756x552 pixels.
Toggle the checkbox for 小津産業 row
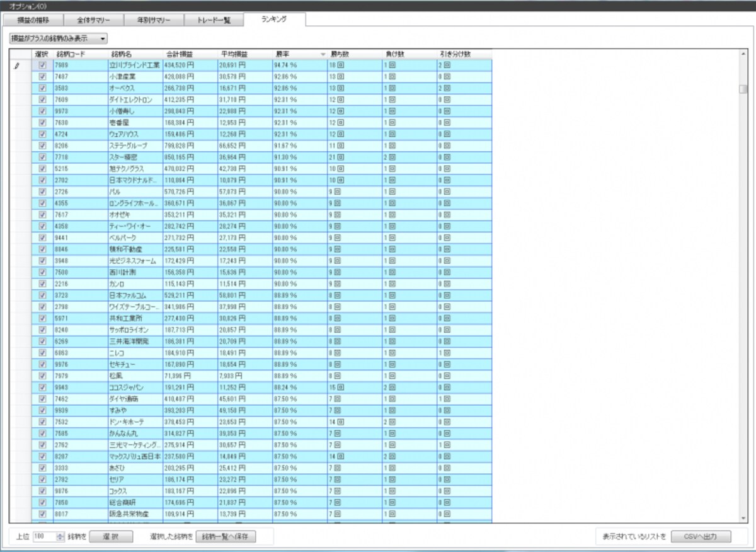coord(42,76)
